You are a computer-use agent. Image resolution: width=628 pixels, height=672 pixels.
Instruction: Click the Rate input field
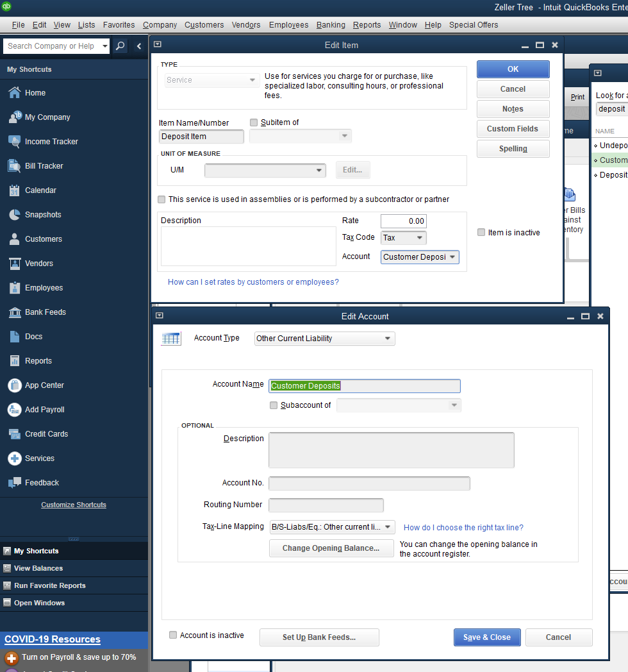[x=404, y=221]
